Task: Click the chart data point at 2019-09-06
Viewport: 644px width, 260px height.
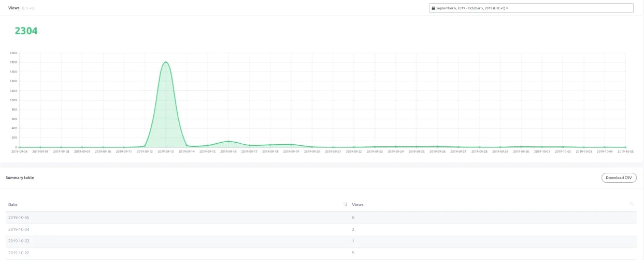Action: pyautogui.click(x=19, y=147)
